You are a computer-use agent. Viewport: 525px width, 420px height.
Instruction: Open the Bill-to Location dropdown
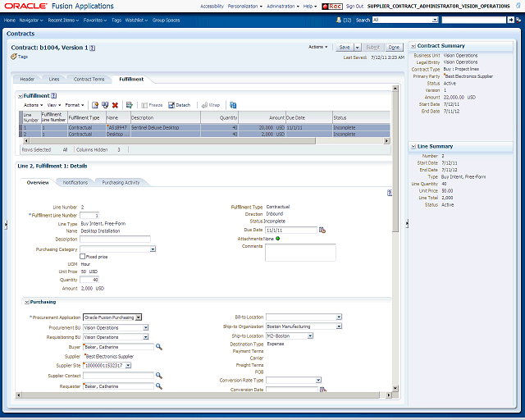point(339,317)
